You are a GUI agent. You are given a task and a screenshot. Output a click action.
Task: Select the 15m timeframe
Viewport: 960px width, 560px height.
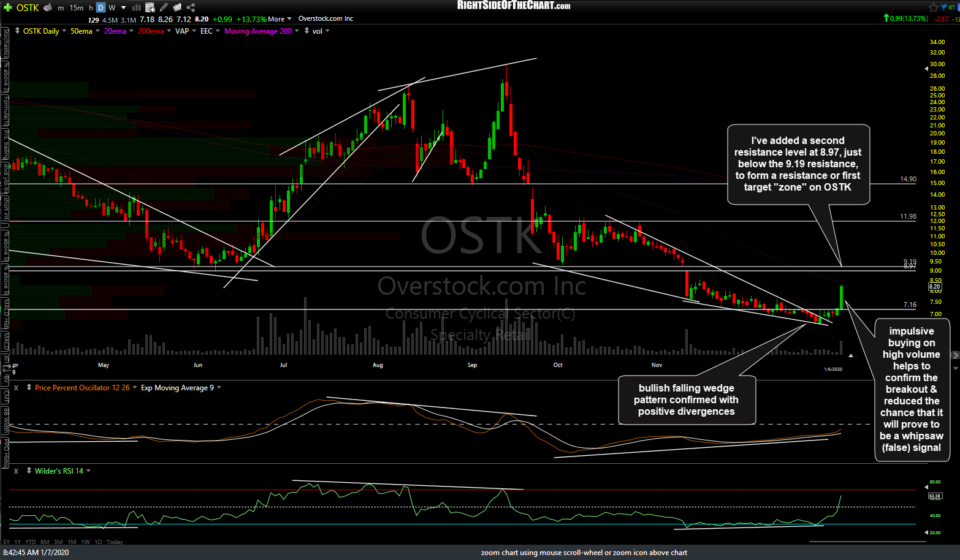point(76,8)
